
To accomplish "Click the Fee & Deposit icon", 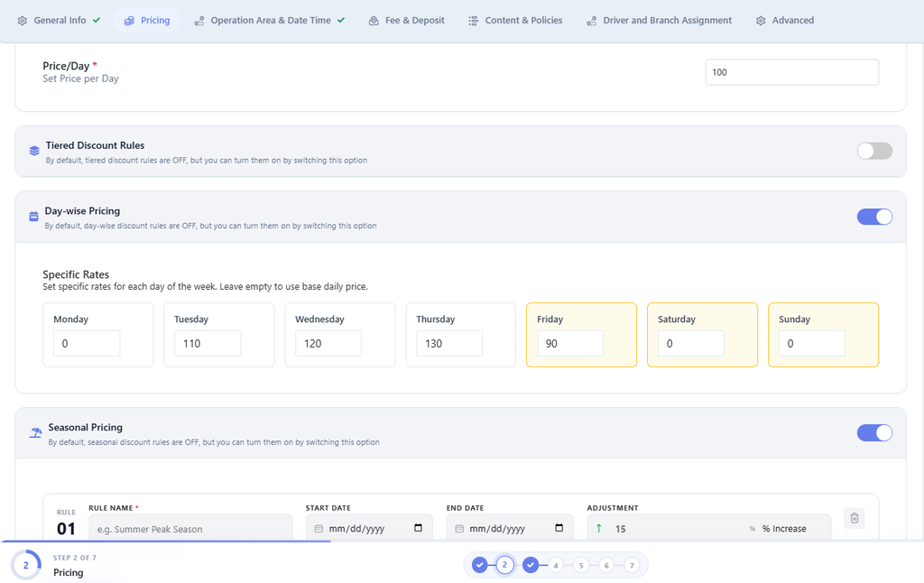I will click(374, 21).
